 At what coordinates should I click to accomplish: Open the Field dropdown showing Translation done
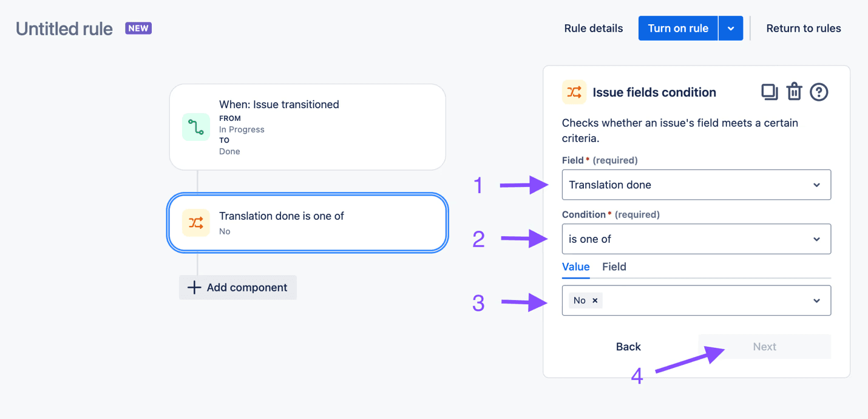[696, 184]
